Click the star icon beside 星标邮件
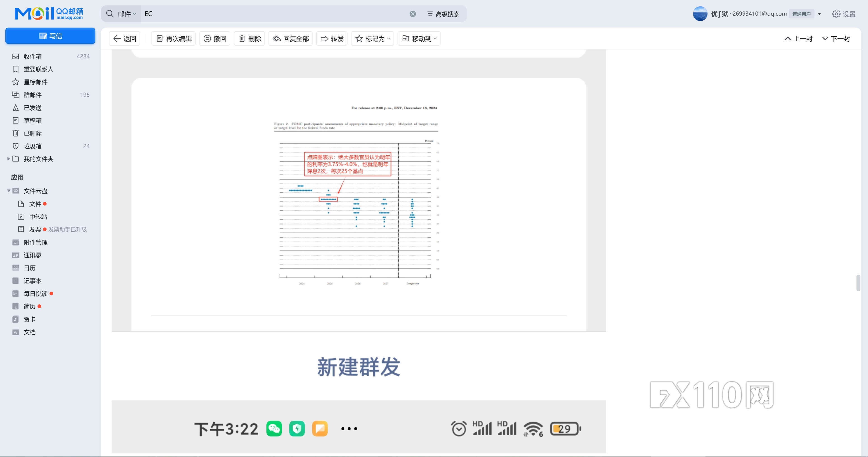This screenshot has height=457, width=868. coord(16,82)
